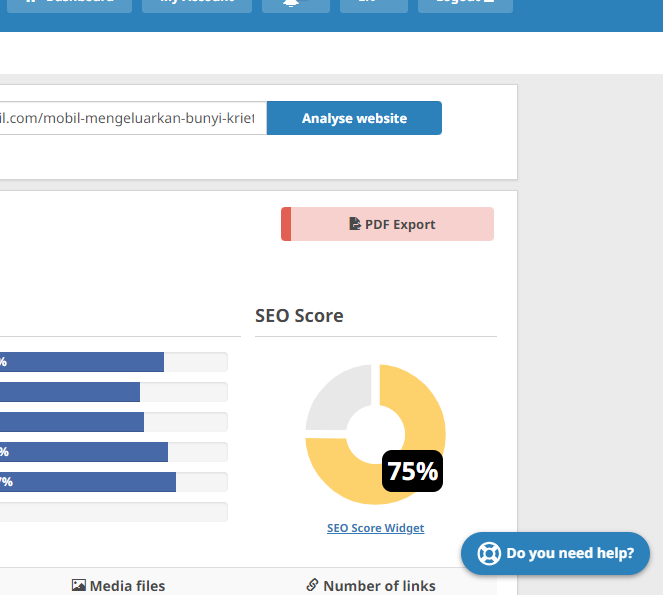
Task: Click the 75% score label on the chart
Action: click(x=412, y=471)
